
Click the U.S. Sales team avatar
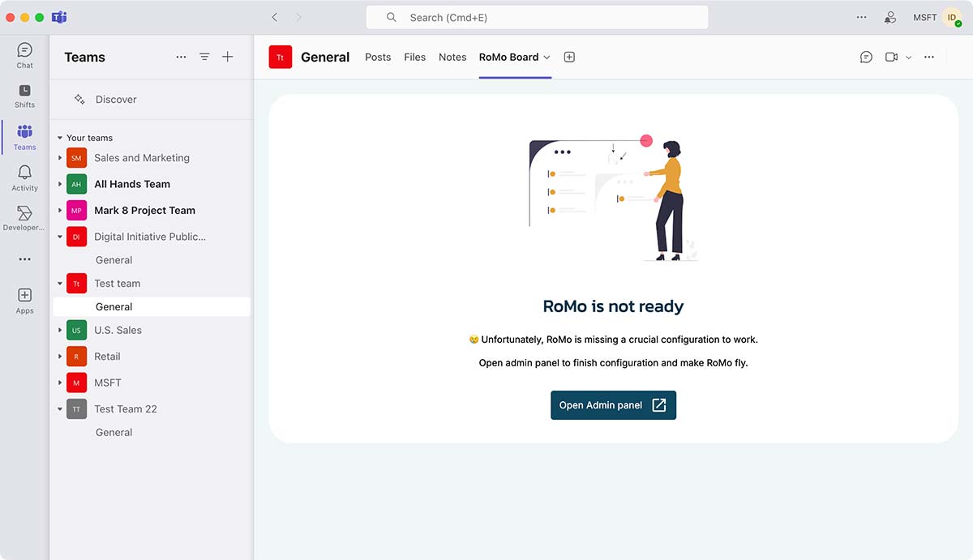pyautogui.click(x=76, y=330)
